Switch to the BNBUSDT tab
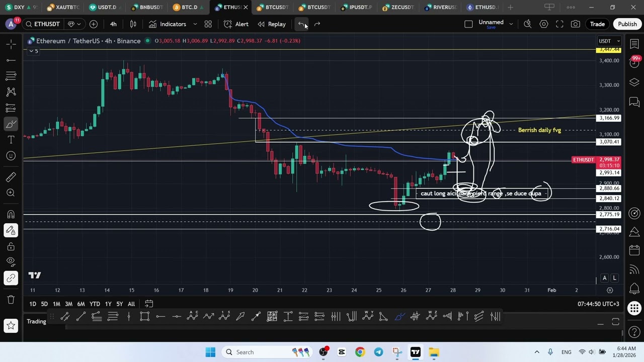Screen dimensions: 644x362 coord(147,7)
